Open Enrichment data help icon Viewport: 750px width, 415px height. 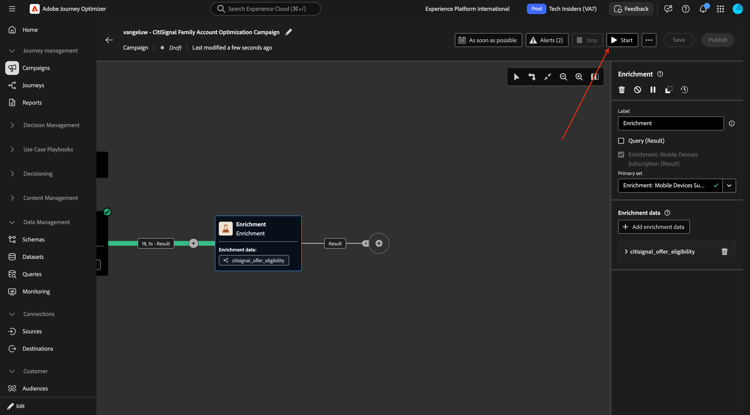[x=667, y=213]
